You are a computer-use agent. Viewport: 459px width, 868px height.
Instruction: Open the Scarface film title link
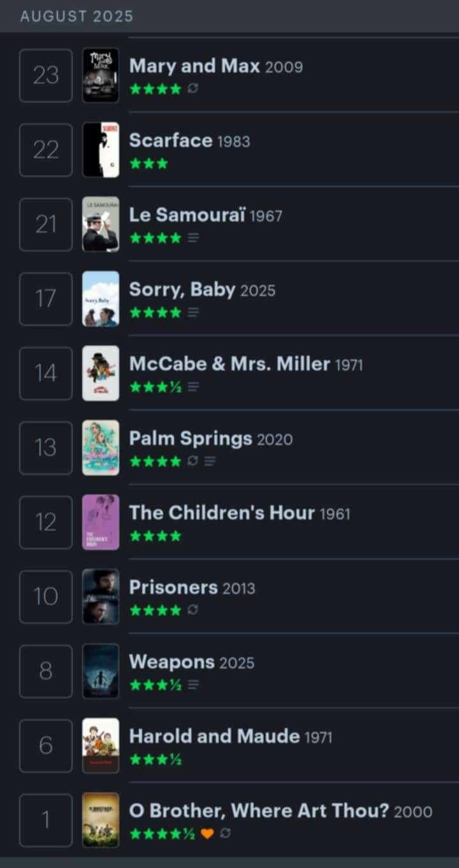170,140
